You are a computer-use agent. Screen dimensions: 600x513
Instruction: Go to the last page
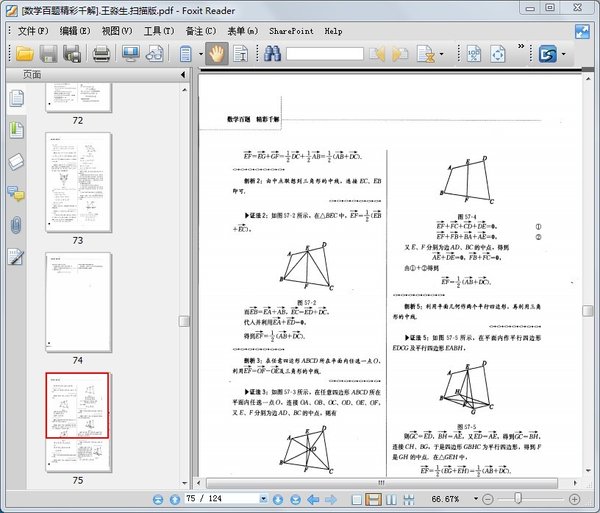tap(296, 498)
